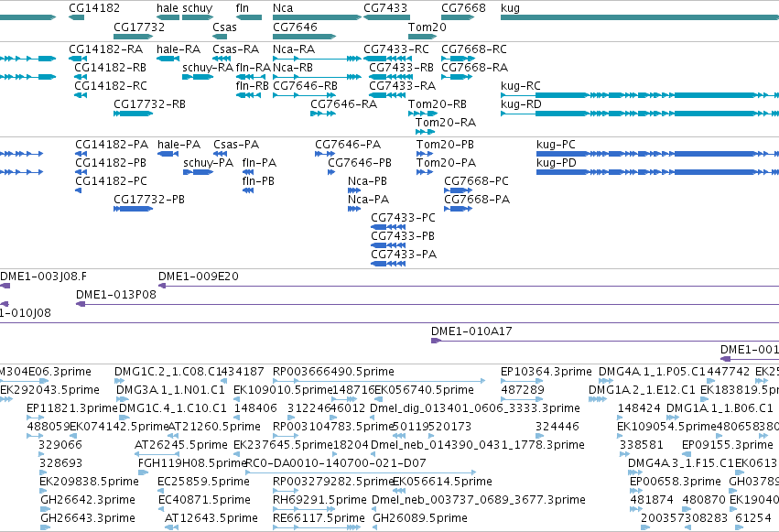
Task: Select the CG14182 gene label
Action: click(94, 8)
